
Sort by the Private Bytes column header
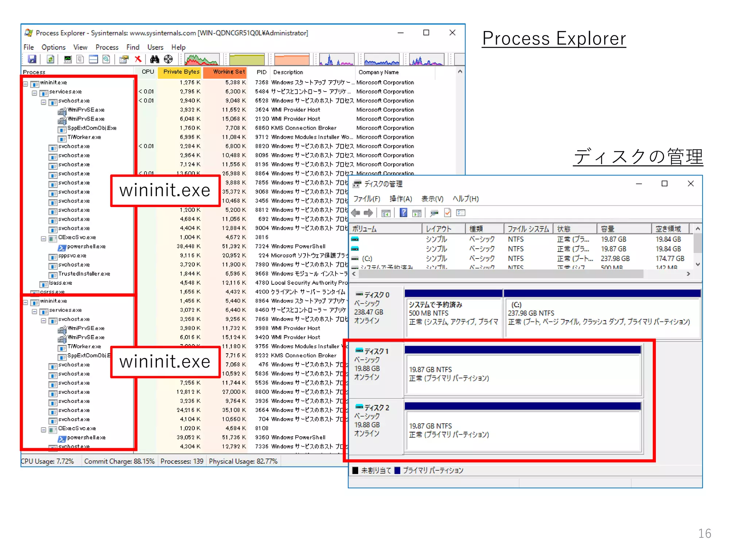(180, 72)
